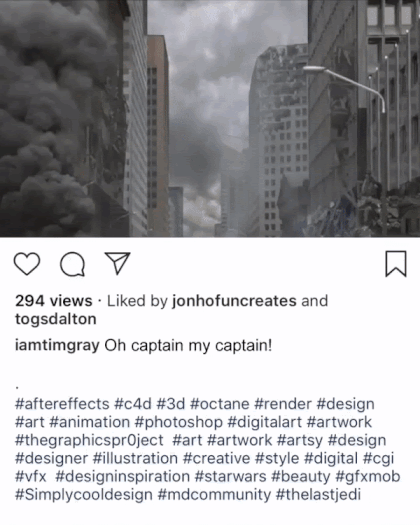The height and width of the screenshot is (525, 420).
Task: Open comments with the speech bubble icon
Action: pyautogui.click(x=72, y=265)
